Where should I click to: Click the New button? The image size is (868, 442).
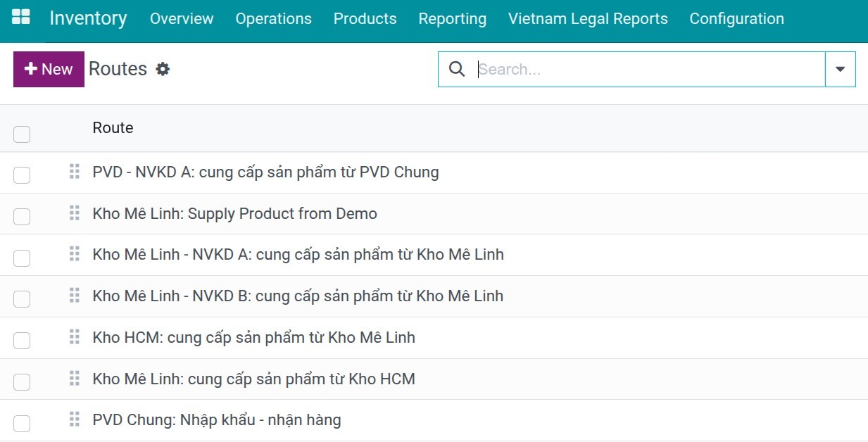pos(49,69)
